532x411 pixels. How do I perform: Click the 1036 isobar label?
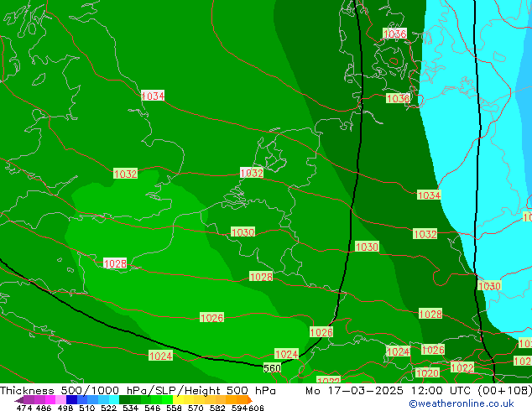395,34
